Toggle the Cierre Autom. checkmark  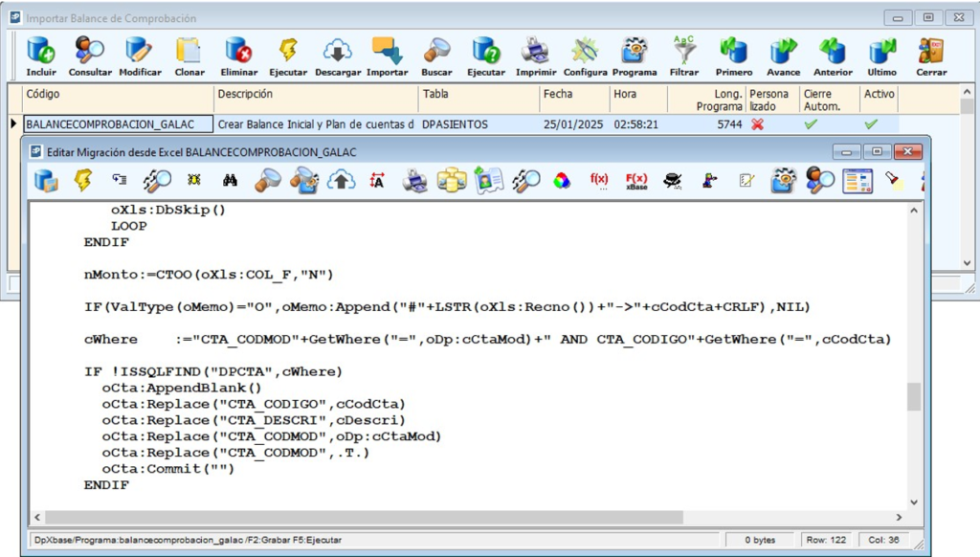(811, 124)
